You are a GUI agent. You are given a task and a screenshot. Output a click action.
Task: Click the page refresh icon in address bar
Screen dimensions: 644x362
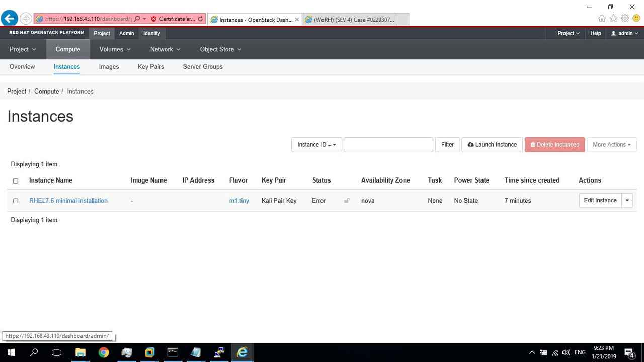tap(200, 19)
